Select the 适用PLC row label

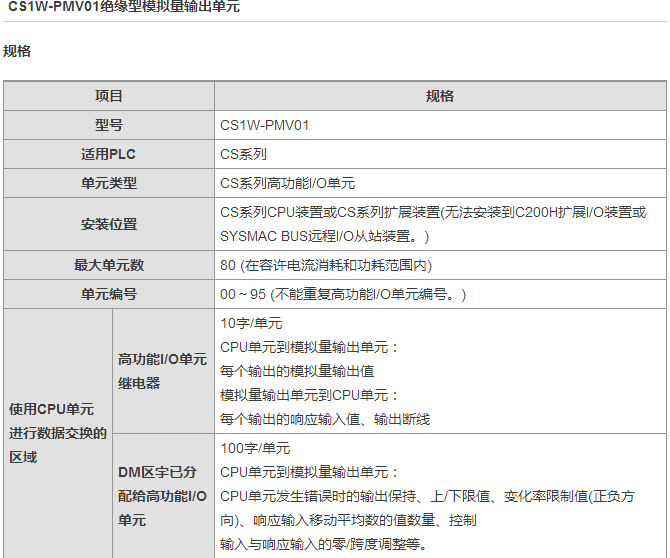tap(109, 154)
